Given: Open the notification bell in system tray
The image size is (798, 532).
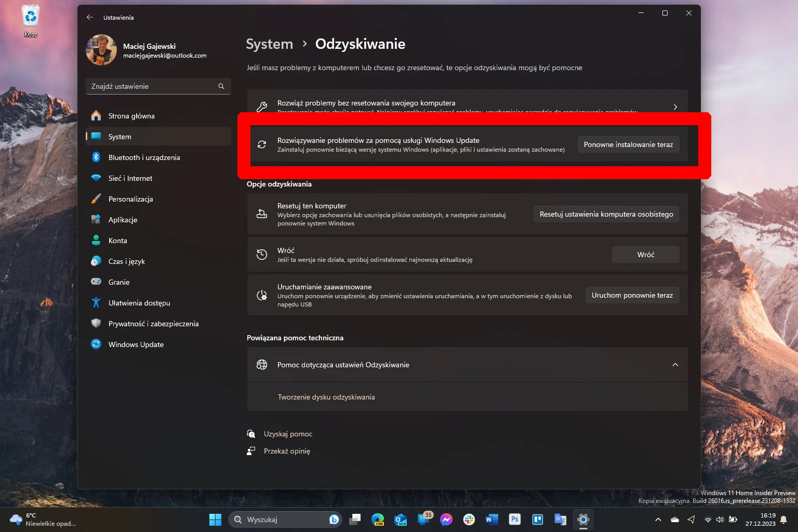Looking at the screenshot, I should tap(783, 520).
